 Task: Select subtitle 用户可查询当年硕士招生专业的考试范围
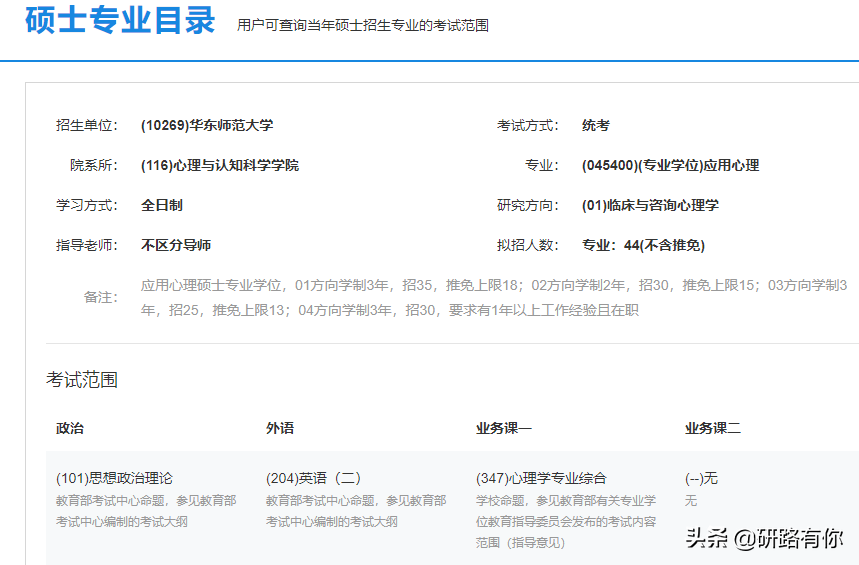click(363, 25)
